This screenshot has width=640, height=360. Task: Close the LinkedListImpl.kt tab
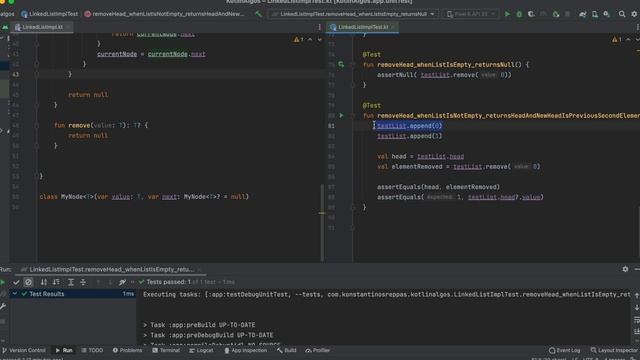click(x=69, y=27)
